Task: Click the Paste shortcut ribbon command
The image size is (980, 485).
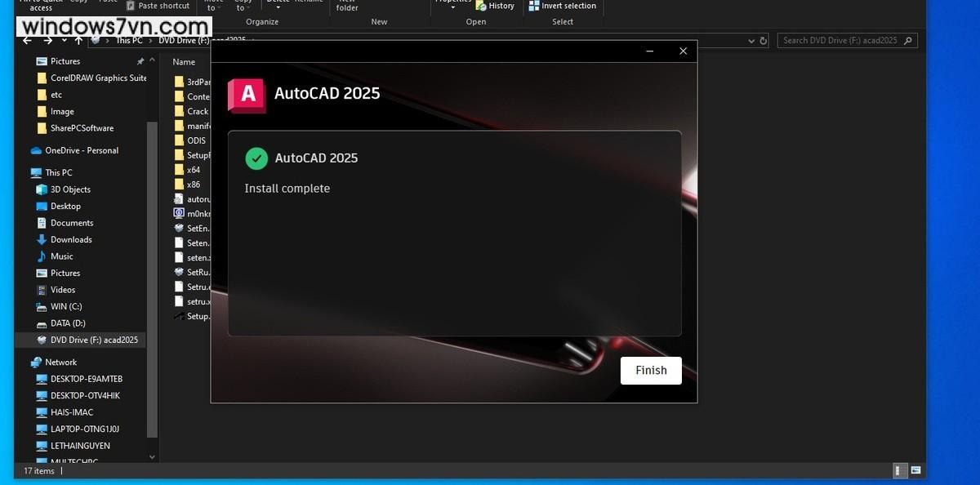Action: tap(158, 6)
